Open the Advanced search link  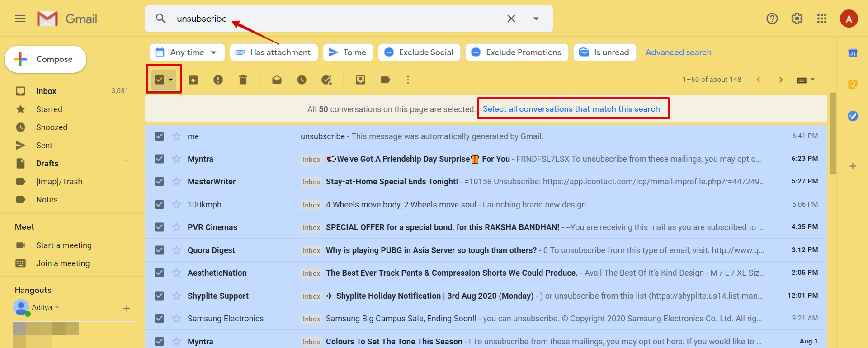coord(678,52)
